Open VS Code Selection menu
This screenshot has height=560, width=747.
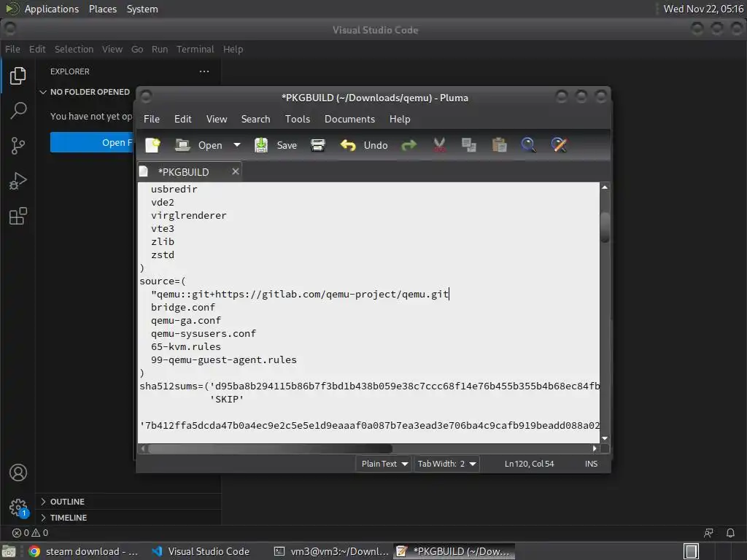tap(74, 49)
